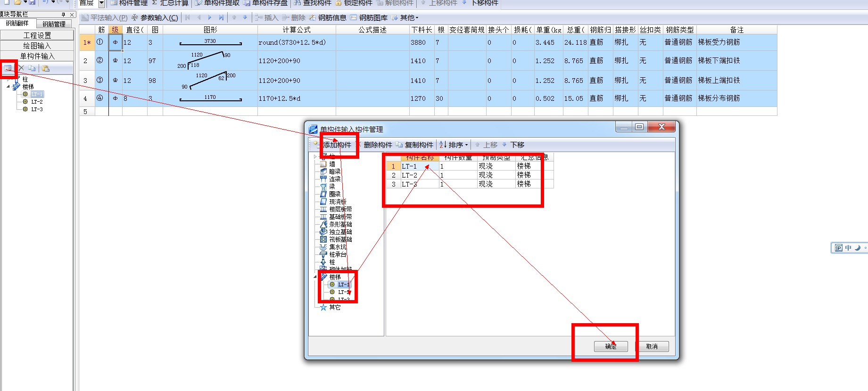Image resolution: width=868 pixels, height=391 pixels.
Task: Open 绘图输入 section
Action: coord(37,46)
